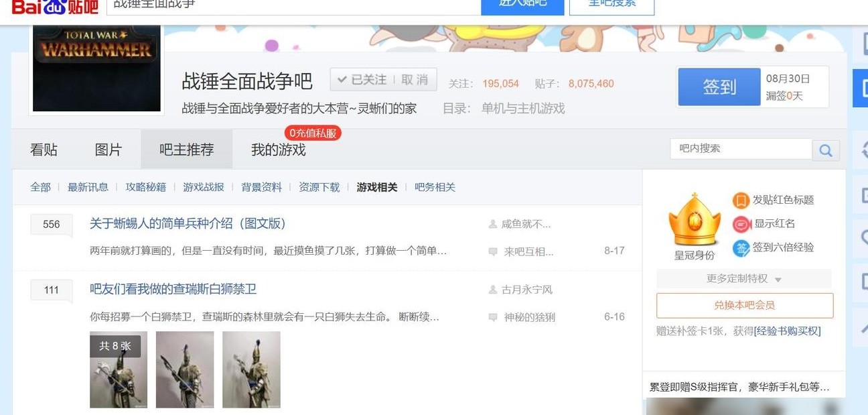Click the 111 reply count badge
Viewport: 868px width, 415px height.
click(x=52, y=290)
